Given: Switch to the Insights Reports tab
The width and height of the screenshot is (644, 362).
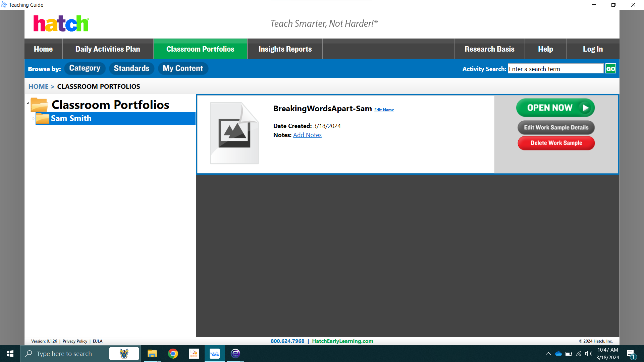Looking at the screenshot, I should click(x=285, y=49).
